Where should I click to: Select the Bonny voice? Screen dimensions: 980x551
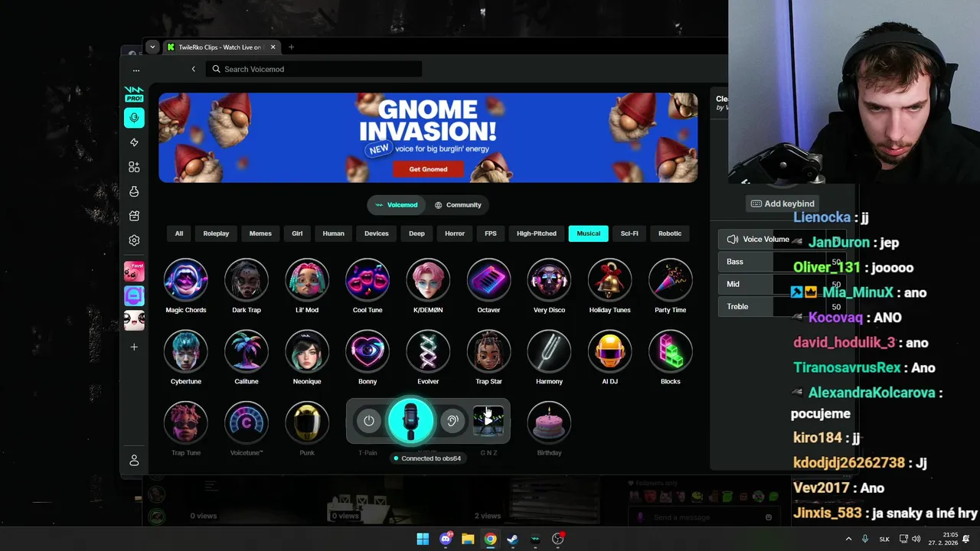pos(367,351)
